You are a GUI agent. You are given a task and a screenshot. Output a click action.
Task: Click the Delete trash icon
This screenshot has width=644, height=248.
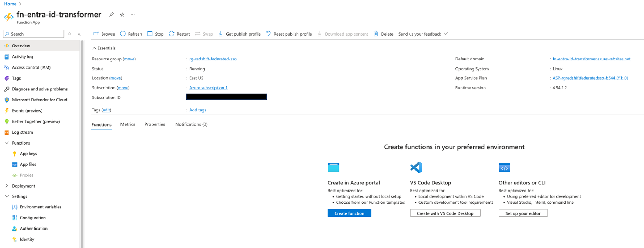pos(376,34)
